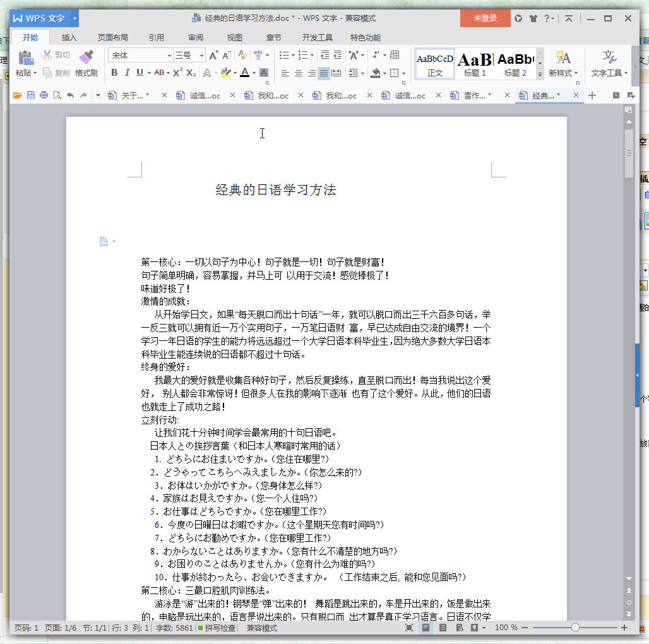Switch to web layout view in status bar
This screenshot has width=649, height=644.
click(460, 628)
